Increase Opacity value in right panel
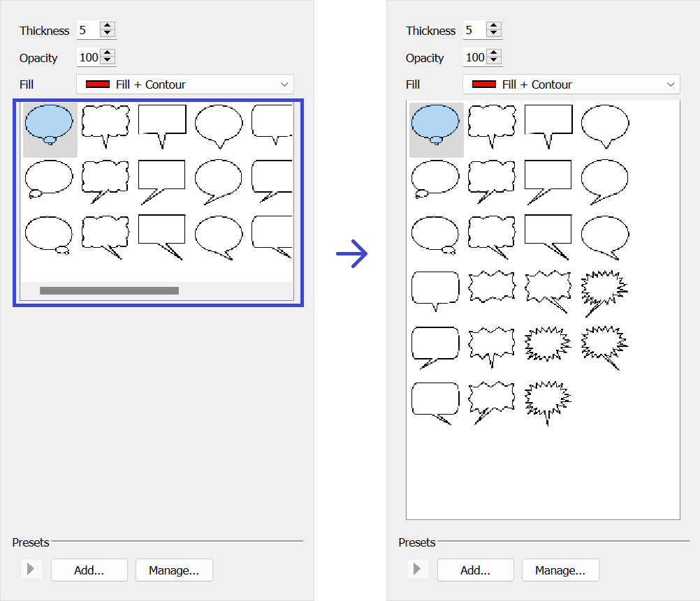Image resolution: width=700 pixels, height=601 pixels. coord(494,54)
